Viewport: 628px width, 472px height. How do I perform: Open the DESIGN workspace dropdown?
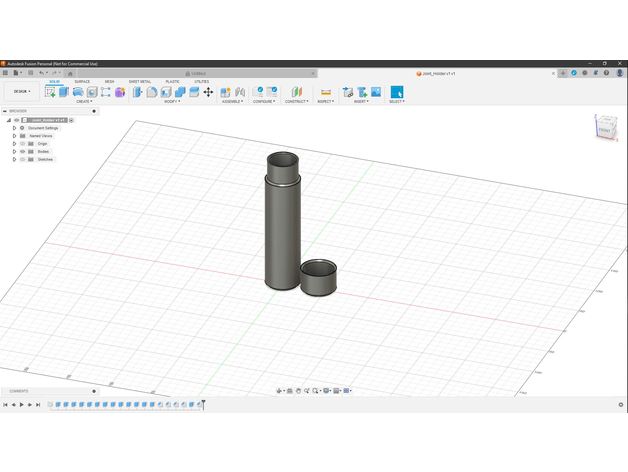pos(20,91)
